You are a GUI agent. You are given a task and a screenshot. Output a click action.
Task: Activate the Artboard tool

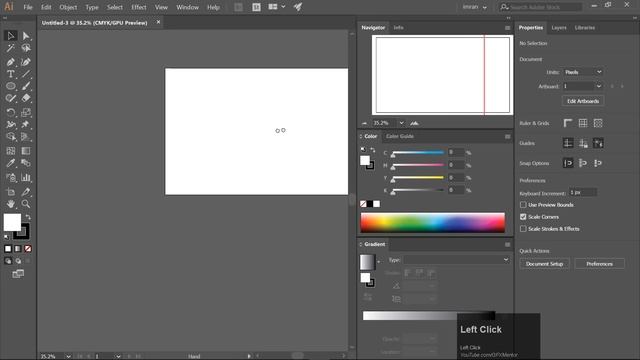click(x=11, y=192)
